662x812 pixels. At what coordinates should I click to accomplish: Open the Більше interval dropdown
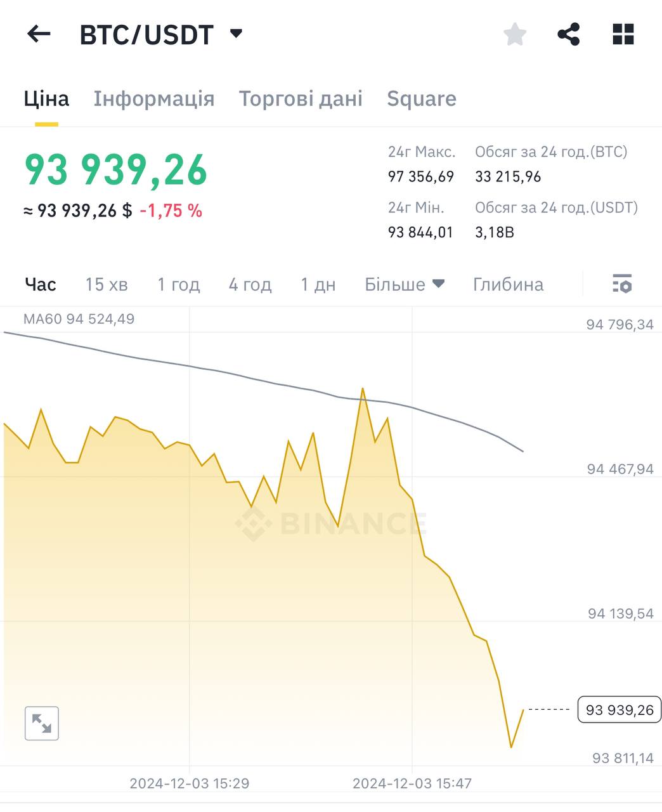[404, 284]
